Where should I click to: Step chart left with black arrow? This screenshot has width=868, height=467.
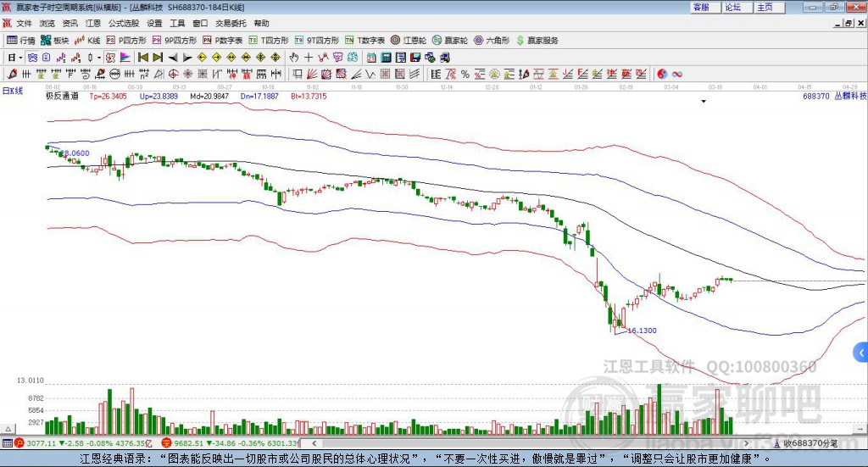coord(173,58)
